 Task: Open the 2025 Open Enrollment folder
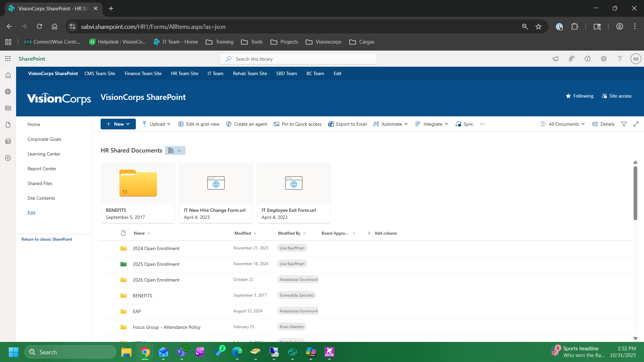coord(156,264)
